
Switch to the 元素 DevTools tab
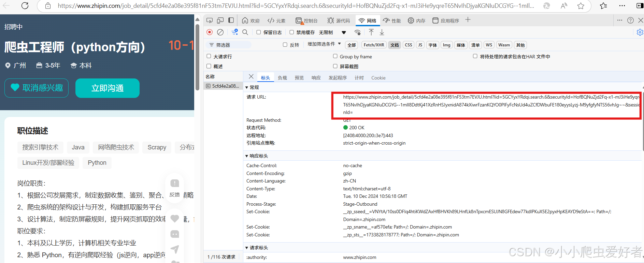276,21
